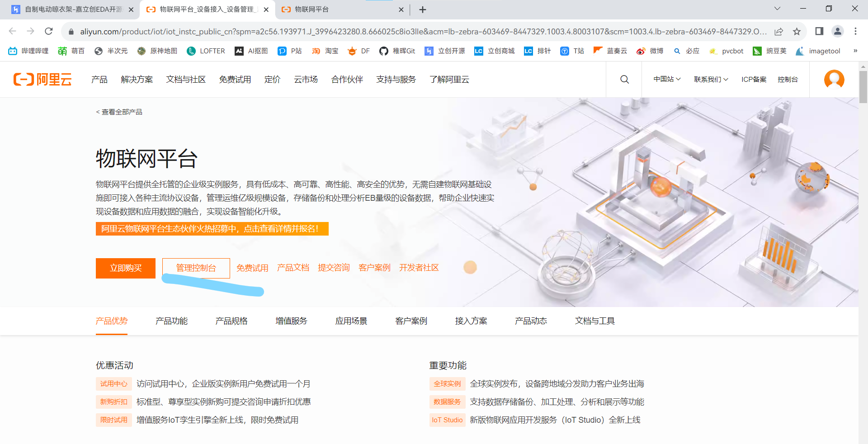Screen dimensions: 868x444
Task: Click the orange 立即购买 button
Action: click(x=126, y=268)
